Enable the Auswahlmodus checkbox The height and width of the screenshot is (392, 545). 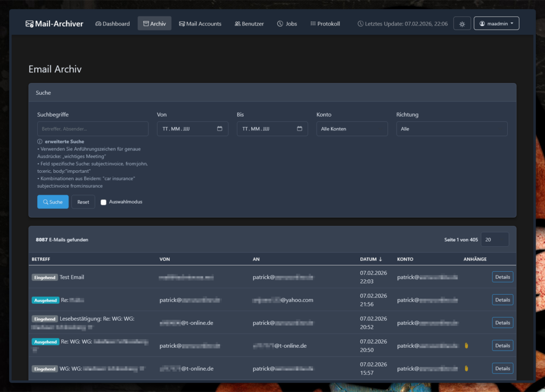tap(104, 202)
